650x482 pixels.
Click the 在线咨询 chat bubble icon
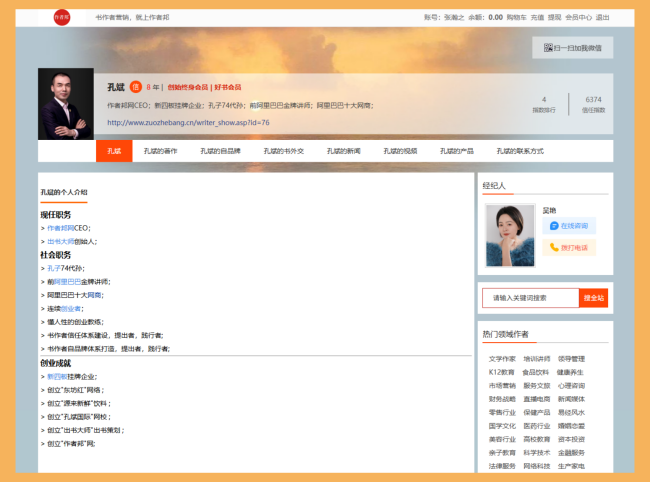tap(554, 226)
